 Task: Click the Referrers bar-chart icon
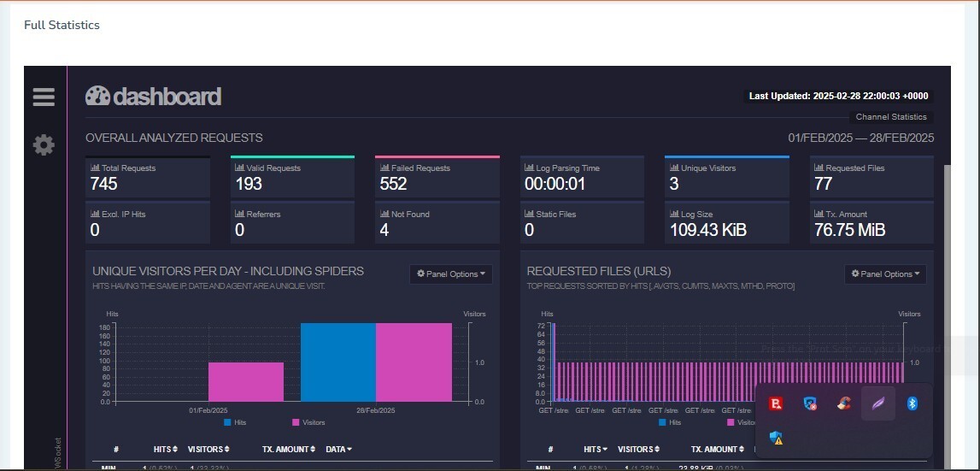(x=240, y=214)
